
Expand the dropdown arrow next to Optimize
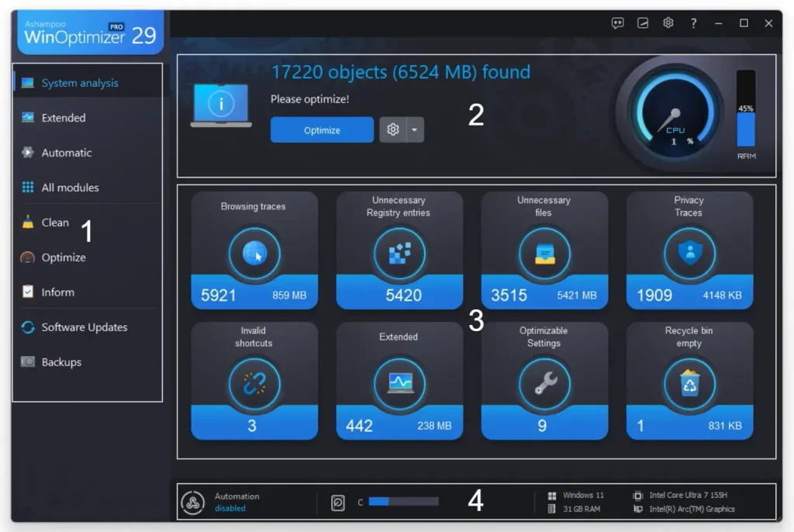415,130
